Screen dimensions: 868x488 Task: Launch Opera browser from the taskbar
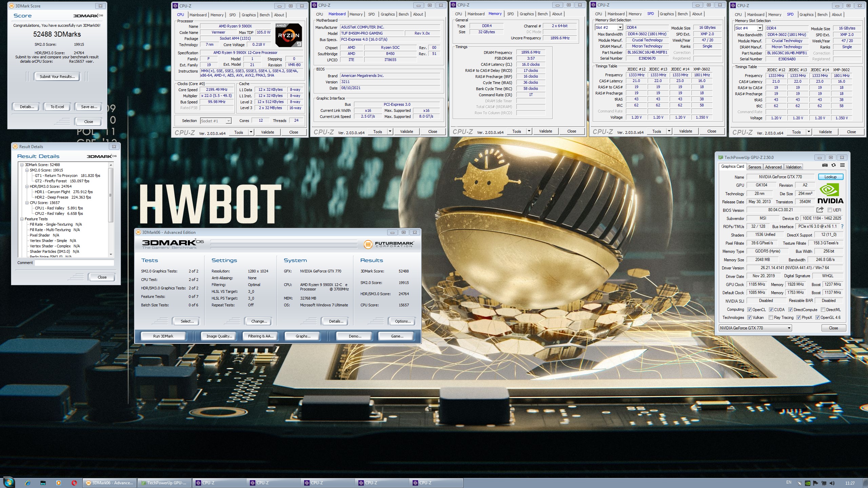(x=74, y=483)
